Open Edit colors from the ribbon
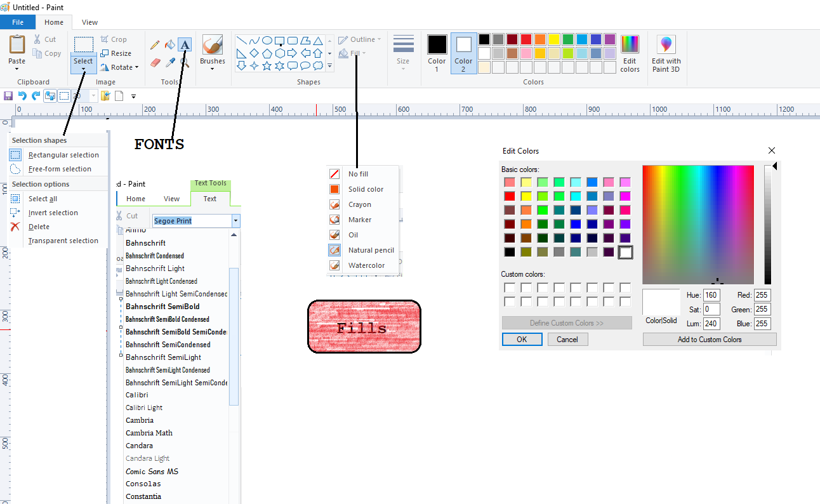This screenshot has height=504, width=820. click(x=630, y=53)
